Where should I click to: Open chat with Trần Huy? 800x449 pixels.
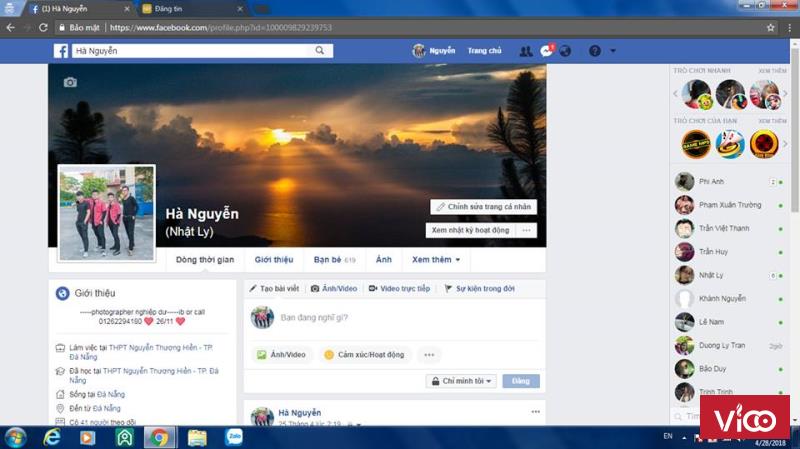pos(730,252)
